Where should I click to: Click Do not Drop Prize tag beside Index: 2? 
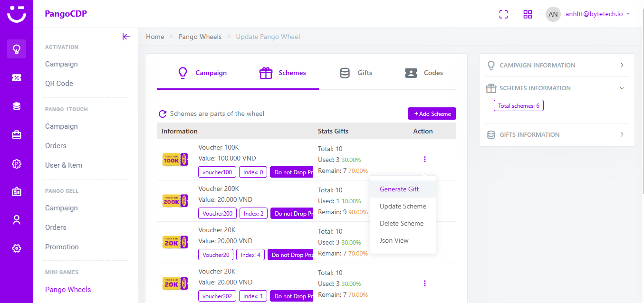[292, 213]
